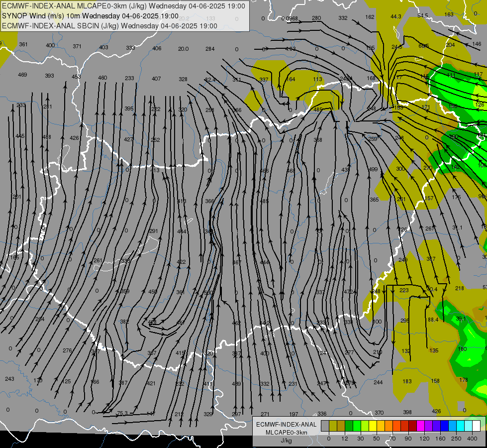Screen dimensions: 487x448
Task: Click the 'MLCAPE0-3km' label in the legend
Action: (286, 433)
